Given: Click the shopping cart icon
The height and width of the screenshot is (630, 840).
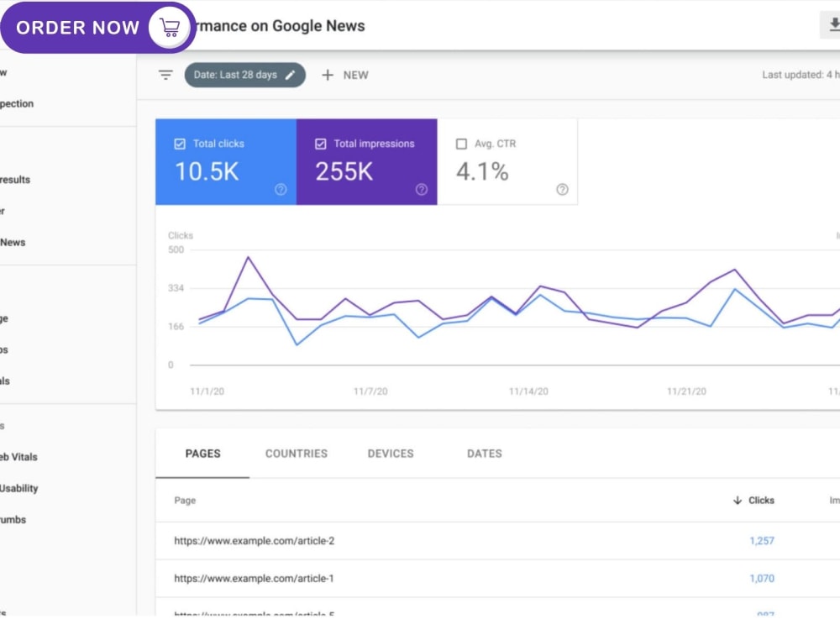Looking at the screenshot, I should (170, 28).
